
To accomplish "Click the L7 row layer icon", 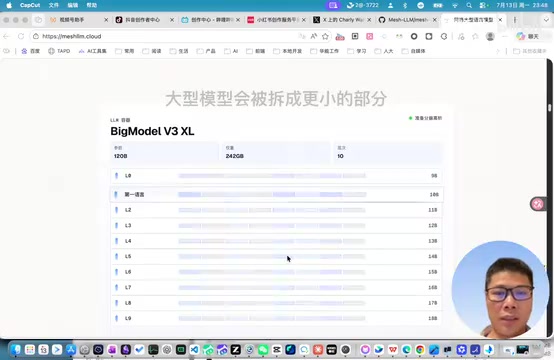I will [117, 287].
